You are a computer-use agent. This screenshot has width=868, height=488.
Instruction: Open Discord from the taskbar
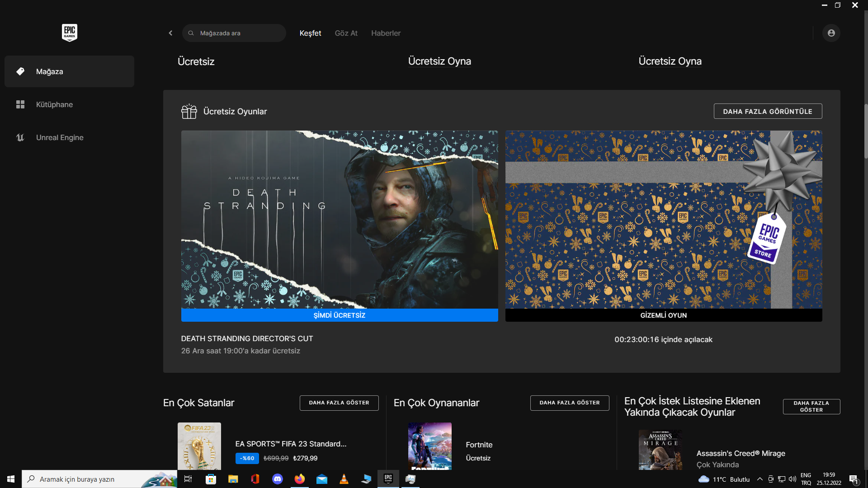point(277,479)
